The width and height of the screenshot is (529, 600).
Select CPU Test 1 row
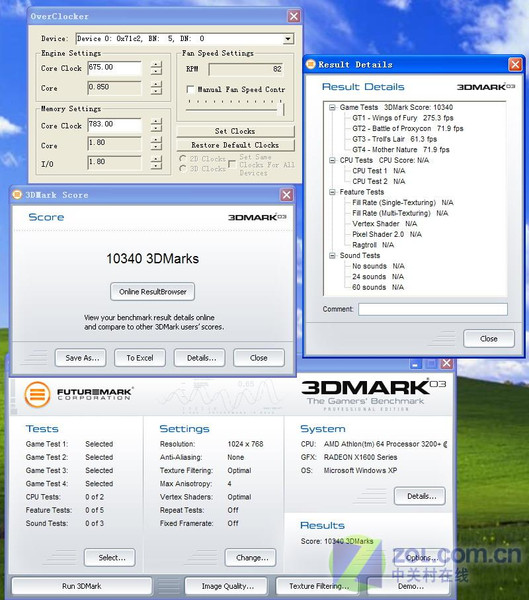click(x=379, y=171)
